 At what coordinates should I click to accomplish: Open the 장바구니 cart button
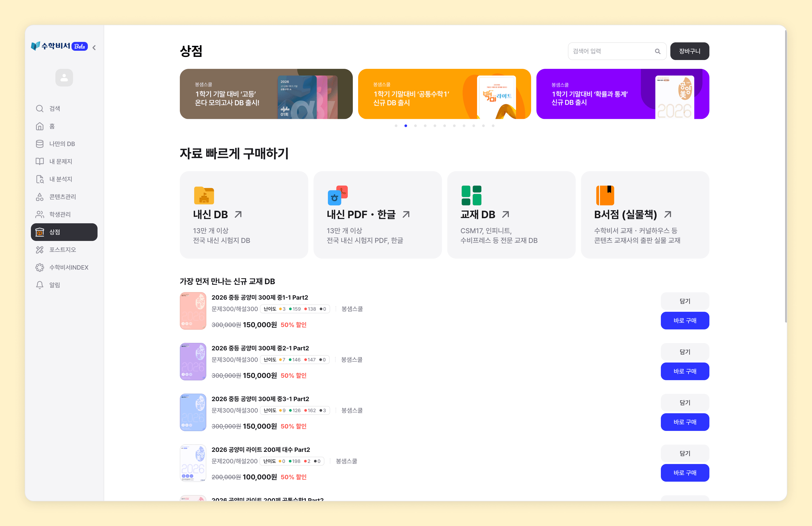point(690,51)
